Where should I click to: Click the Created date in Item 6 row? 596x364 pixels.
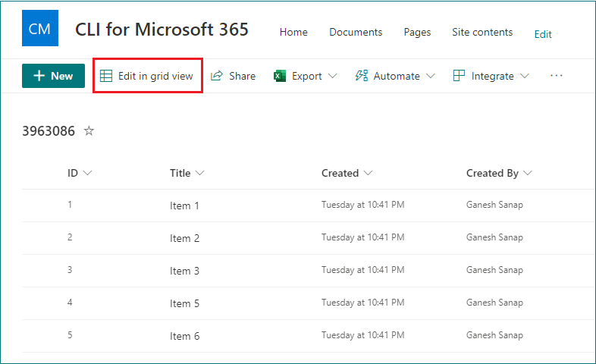pyautogui.click(x=363, y=336)
